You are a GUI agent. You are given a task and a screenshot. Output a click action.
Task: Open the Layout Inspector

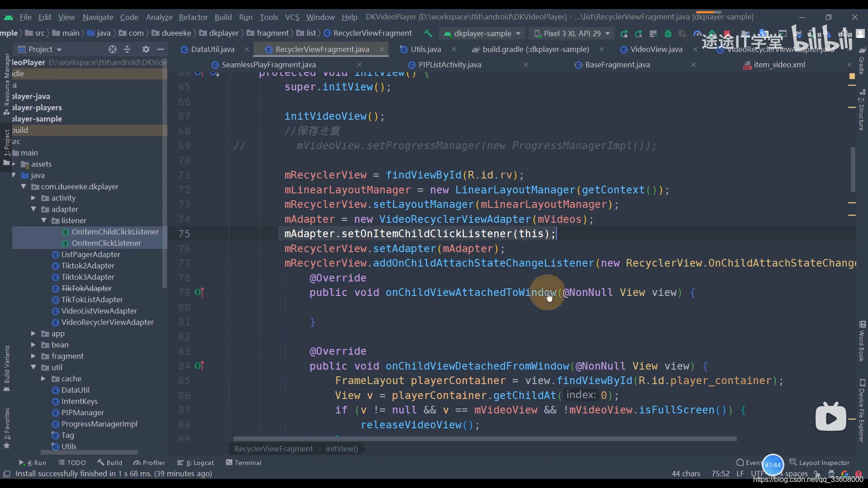pyautogui.click(x=820, y=463)
